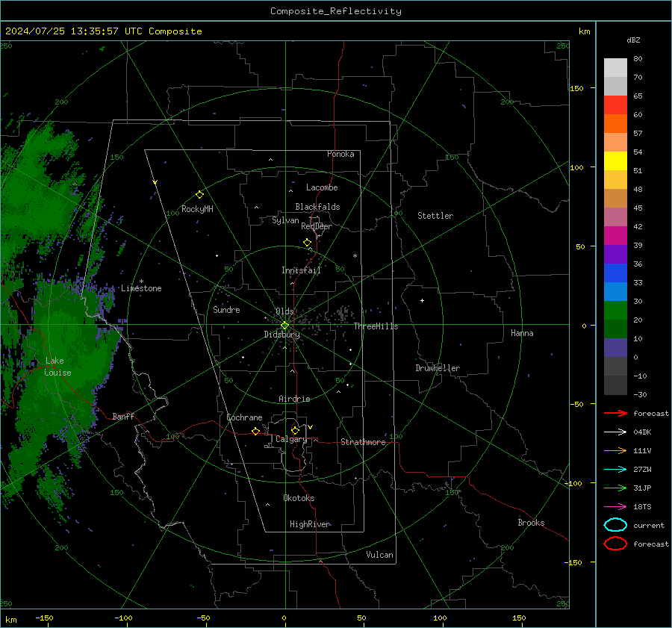Click the green 31JP arrow icon
The width and height of the screenshot is (672, 628).
615,488
